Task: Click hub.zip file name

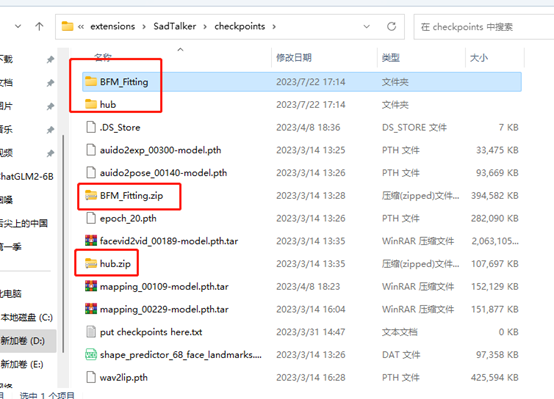Action: coord(115,264)
